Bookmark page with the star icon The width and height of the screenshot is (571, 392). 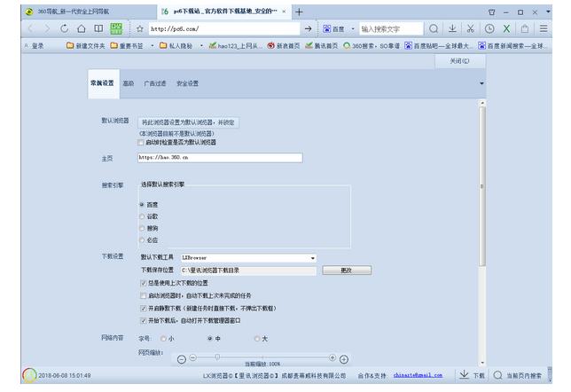click(139, 28)
